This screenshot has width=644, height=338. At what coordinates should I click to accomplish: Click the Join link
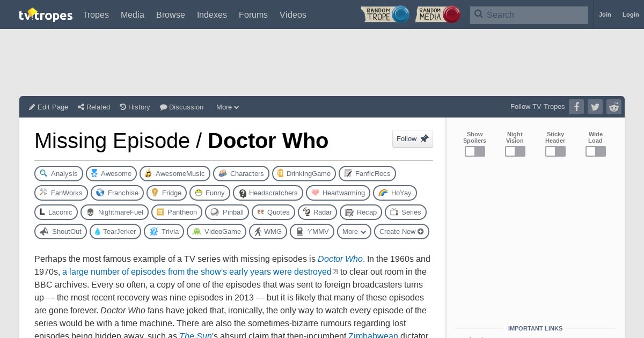click(x=605, y=14)
